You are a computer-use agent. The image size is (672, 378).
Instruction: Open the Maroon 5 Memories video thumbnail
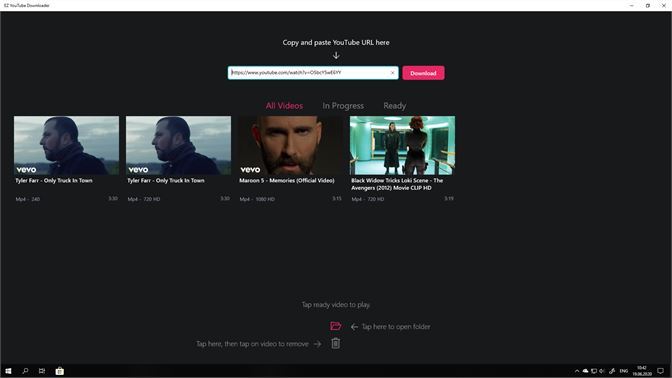click(290, 145)
